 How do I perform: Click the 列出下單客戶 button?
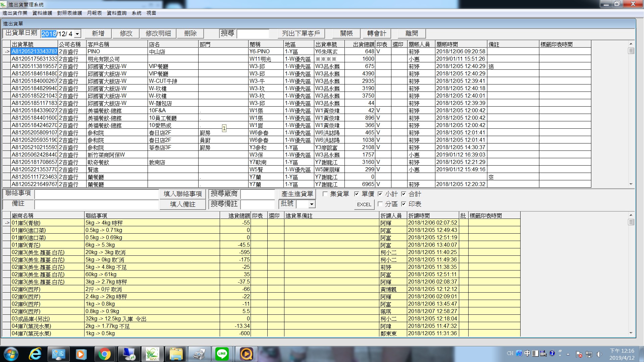coord(301,34)
